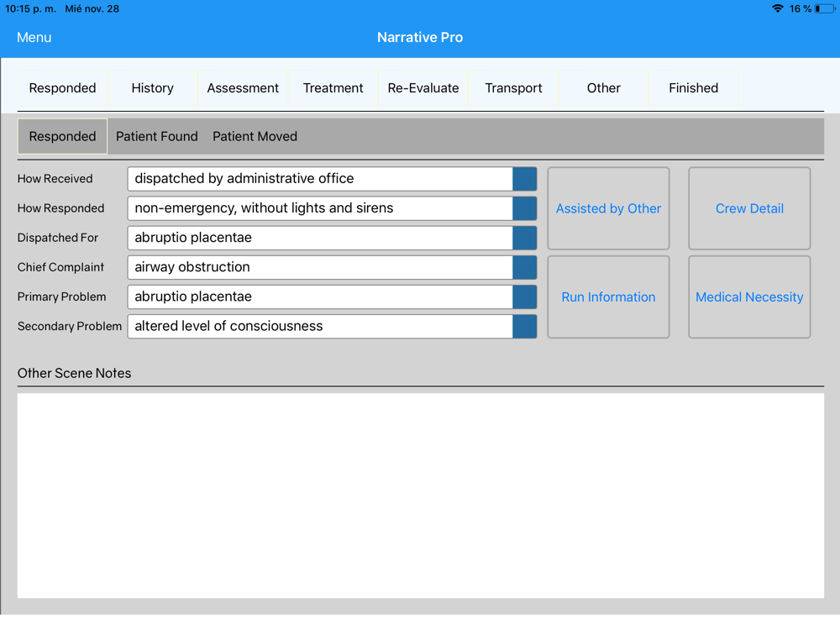Click the Dispatched For 'abruptio placentae' field
The image size is (840, 630).
(x=320, y=238)
